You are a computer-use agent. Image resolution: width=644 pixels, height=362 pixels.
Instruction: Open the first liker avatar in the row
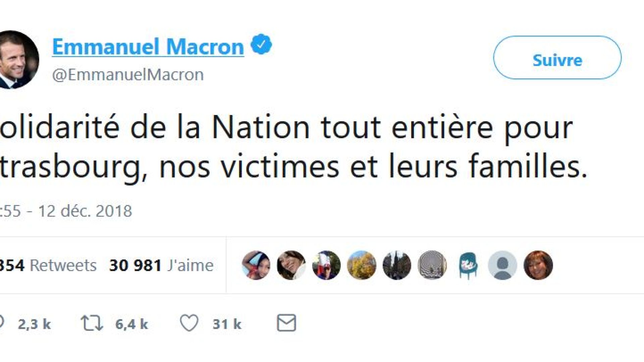pos(256,265)
